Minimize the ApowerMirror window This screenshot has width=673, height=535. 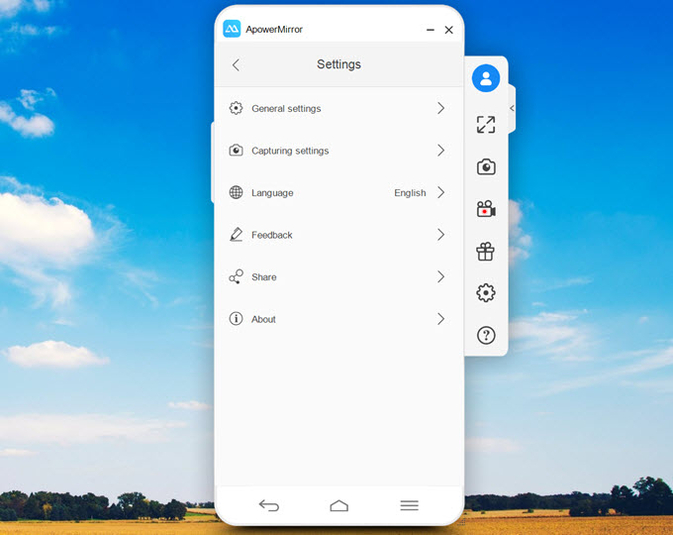coord(430,30)
